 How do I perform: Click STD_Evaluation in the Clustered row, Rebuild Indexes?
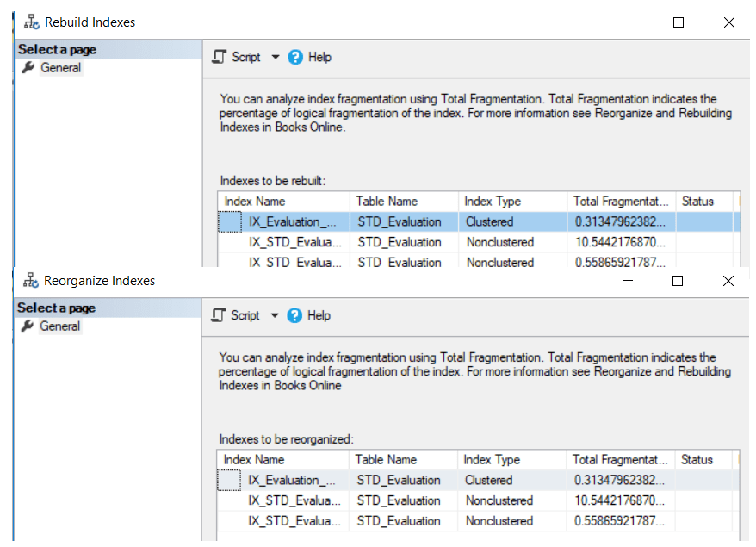tap(400, 222)
